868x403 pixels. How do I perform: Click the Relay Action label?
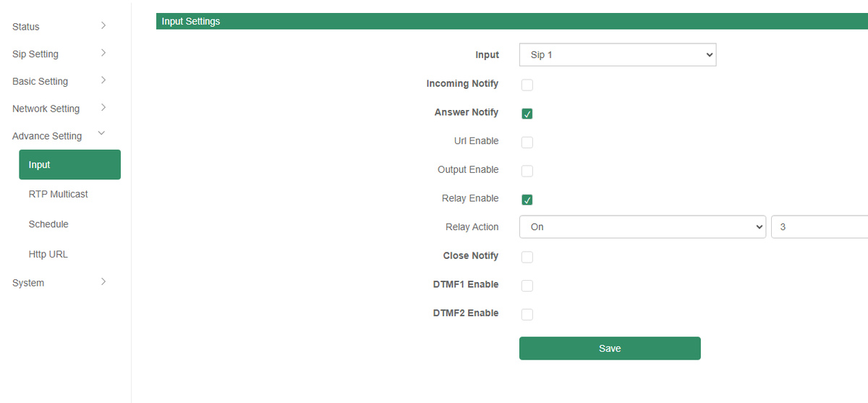tap(472, 227)
